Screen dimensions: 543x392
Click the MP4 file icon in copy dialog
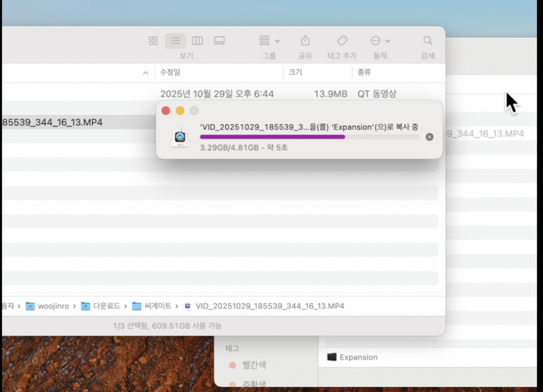pos(180,137)
